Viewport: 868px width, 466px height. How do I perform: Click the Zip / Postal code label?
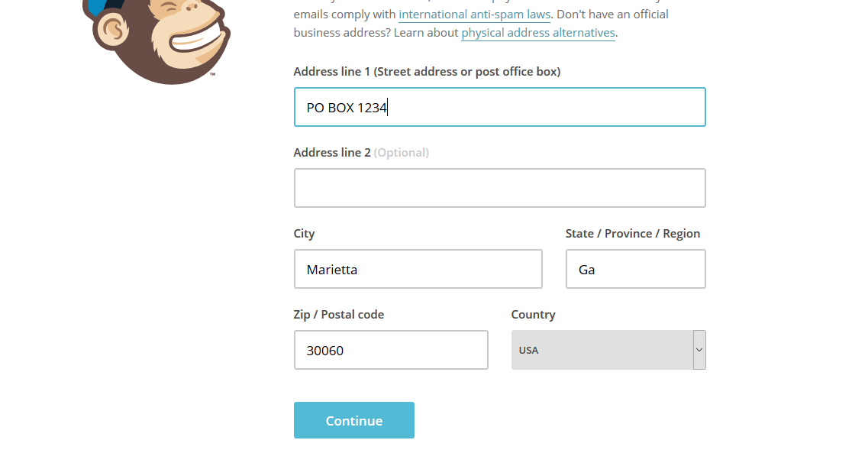pyautogui.click(x=338, y=315)
